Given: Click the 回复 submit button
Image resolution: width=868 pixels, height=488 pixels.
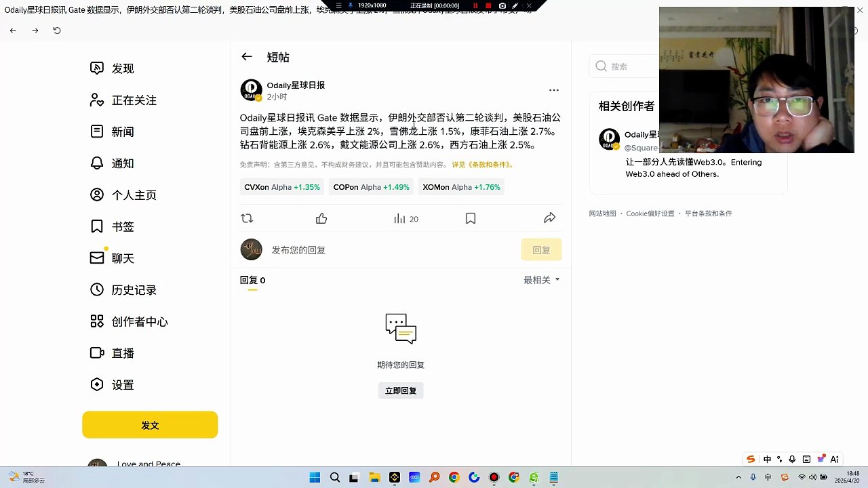Looking at the screenshot, I should click(541, 250).
